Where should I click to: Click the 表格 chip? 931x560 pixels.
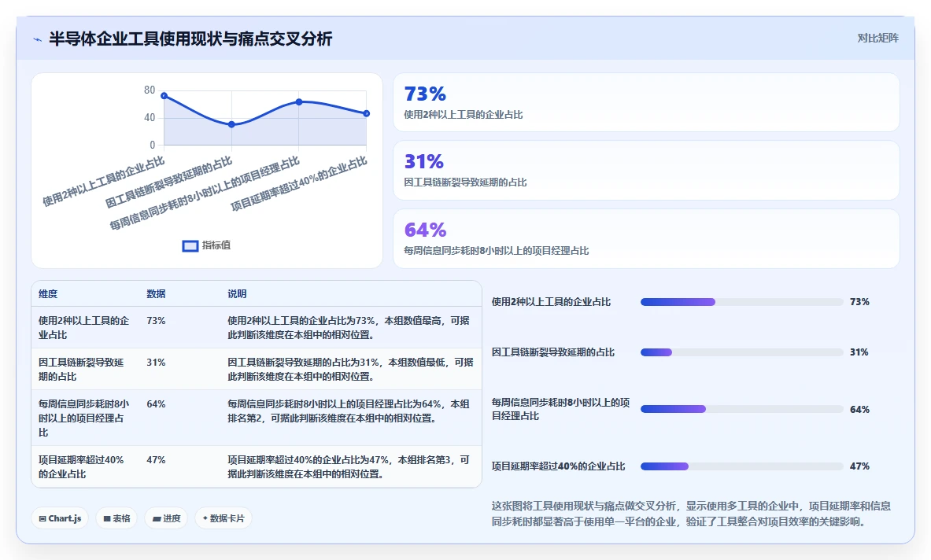(x=116, y=518)
